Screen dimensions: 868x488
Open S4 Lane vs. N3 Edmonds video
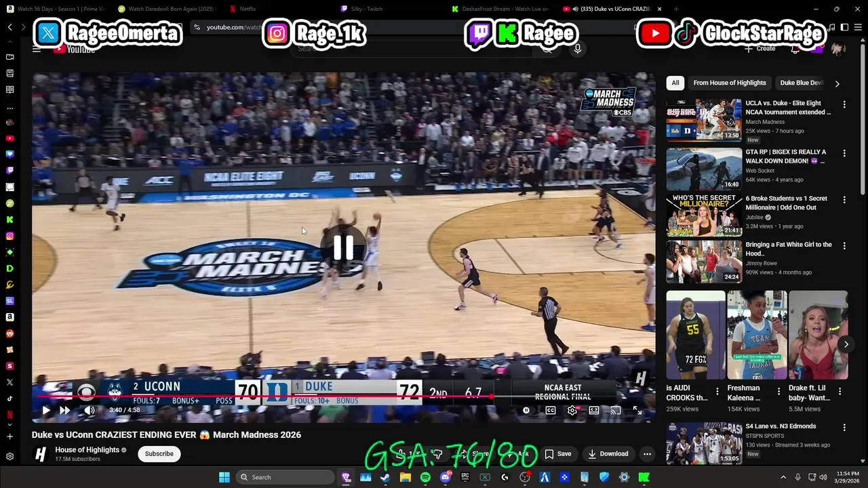704,443
